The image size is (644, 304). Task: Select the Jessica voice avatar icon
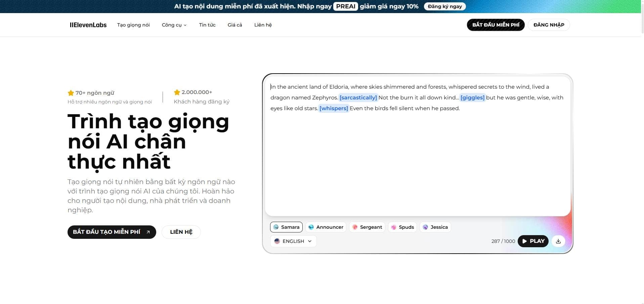click(x=425, y=227)
